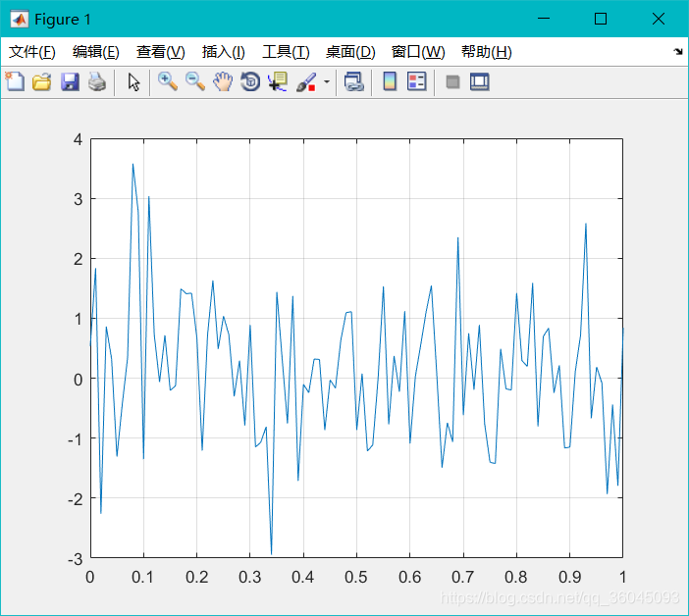Viewport: 689px width, 616px height.
Task: Activate the Data Cursor tool
Action: point(278,82)
